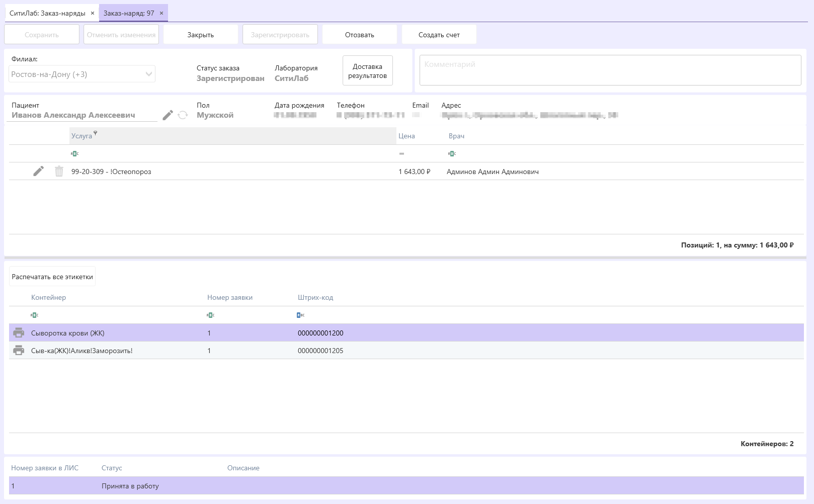
Task: Select the Сыворотка крови (ЖК) container row
Action: click(x=406, y=332)
